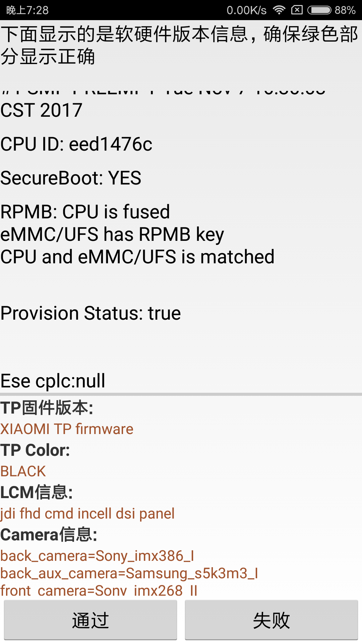Tap the SIM-missing icon in status bar

coord(297,10)
